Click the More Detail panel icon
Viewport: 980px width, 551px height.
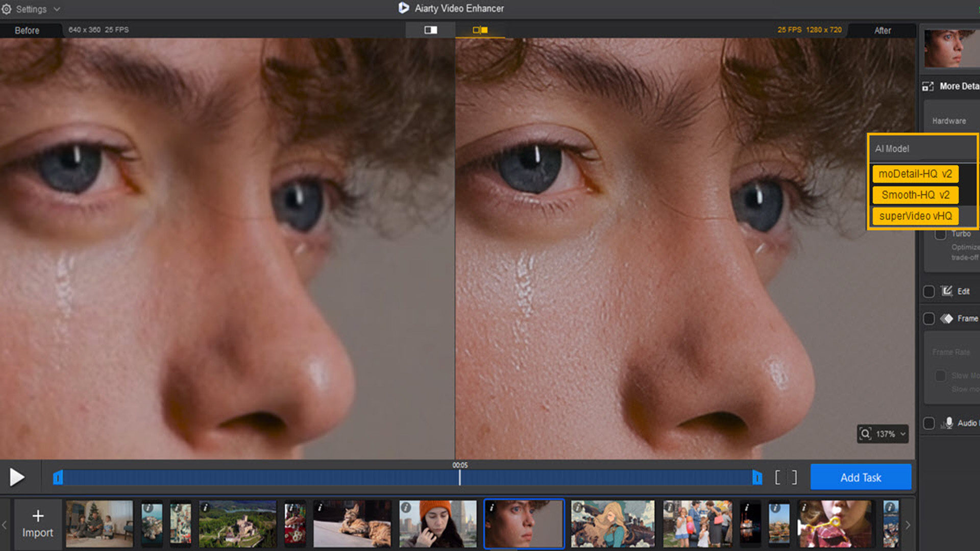[x=928, y=86]
